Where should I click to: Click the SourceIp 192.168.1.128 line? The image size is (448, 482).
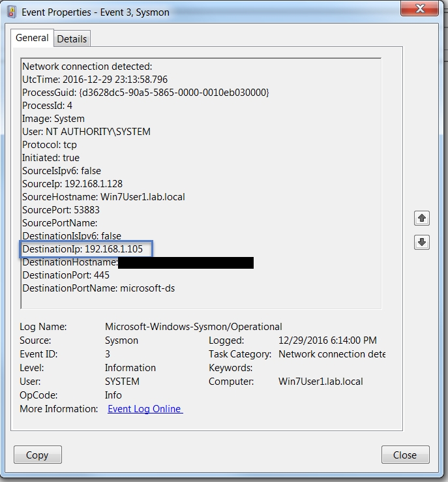click(x=72, y=184)
